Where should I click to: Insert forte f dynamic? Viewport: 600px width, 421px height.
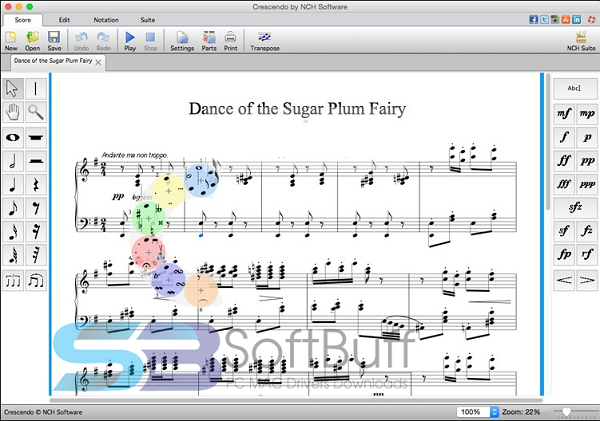click(564, 137)
